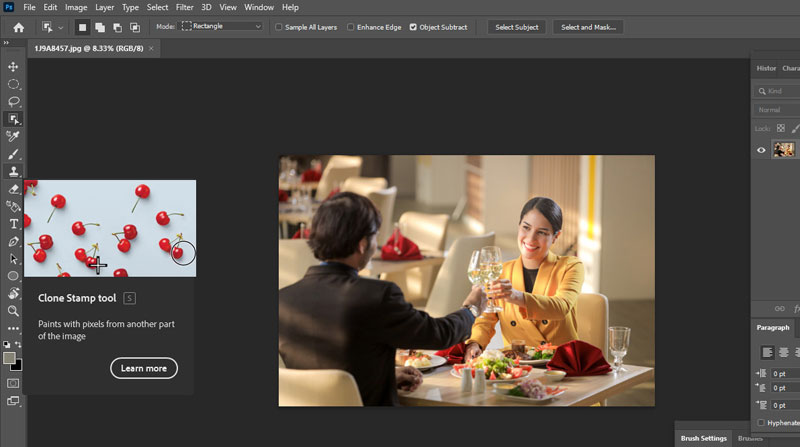This screenshot has width=800, height=447.
Task: Hide the layer using the eye icon
Action: point(762,150)
